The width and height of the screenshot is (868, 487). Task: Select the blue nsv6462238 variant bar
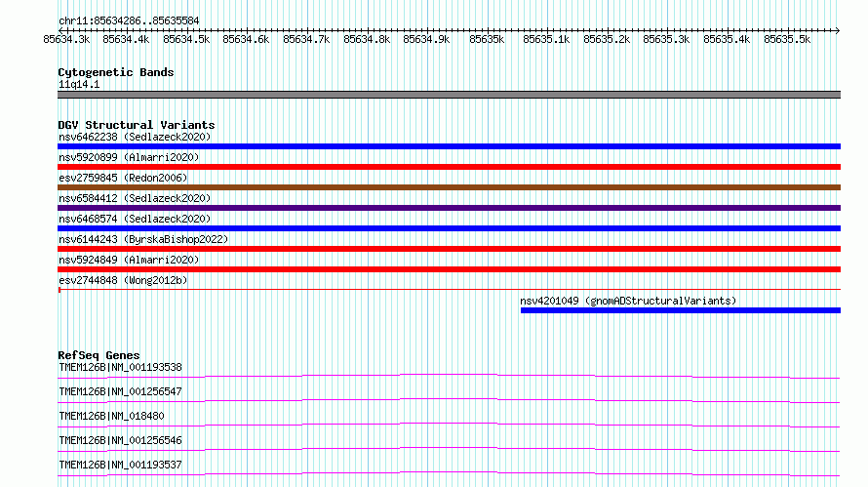449,146
